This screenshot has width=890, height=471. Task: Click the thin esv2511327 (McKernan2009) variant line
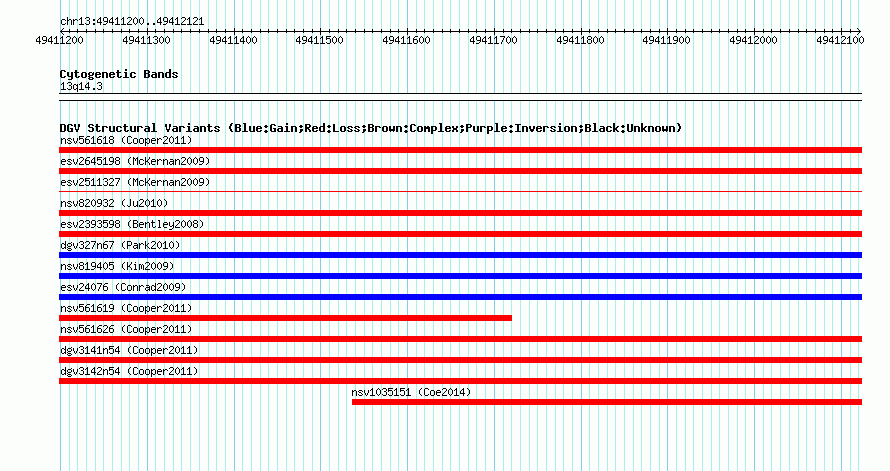point(460,192)
